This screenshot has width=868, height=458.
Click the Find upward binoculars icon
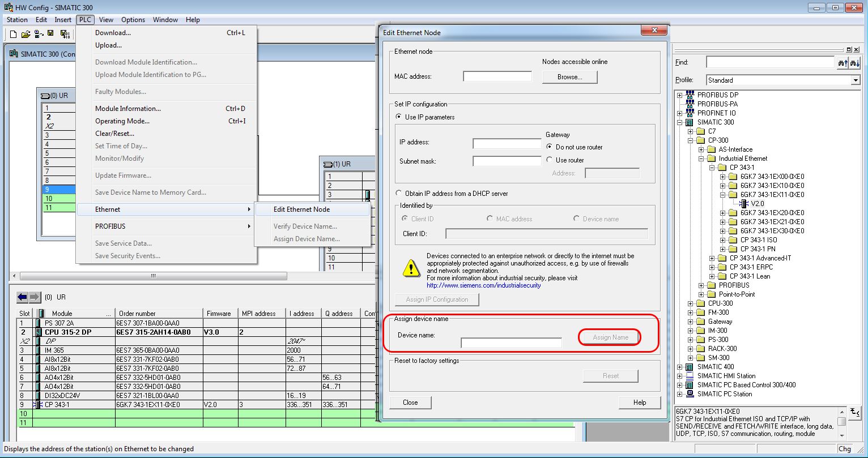pyautogui.click(x=843, y=63)
